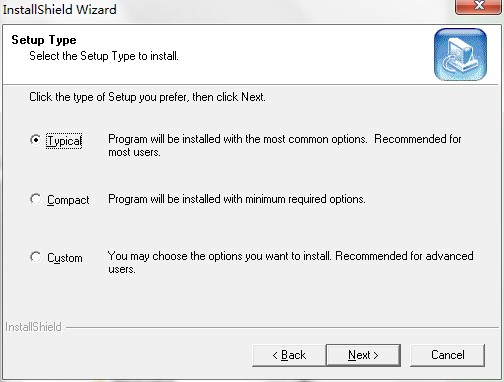
Task: Click the 'Click the type of Setup' instruction
Action: tap(147, 97)
